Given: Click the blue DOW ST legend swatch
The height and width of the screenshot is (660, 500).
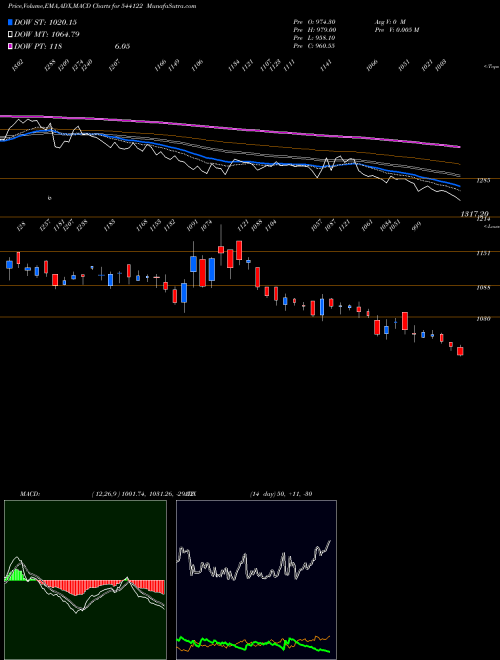Looking at the screenshot, I should (x=10, y=22).
